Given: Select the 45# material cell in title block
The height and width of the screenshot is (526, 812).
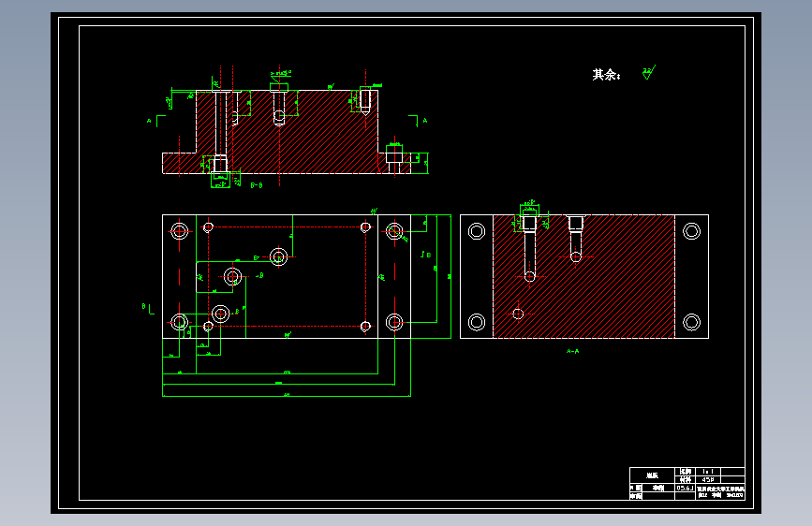Looking at the screenshot, I should 708,479.
